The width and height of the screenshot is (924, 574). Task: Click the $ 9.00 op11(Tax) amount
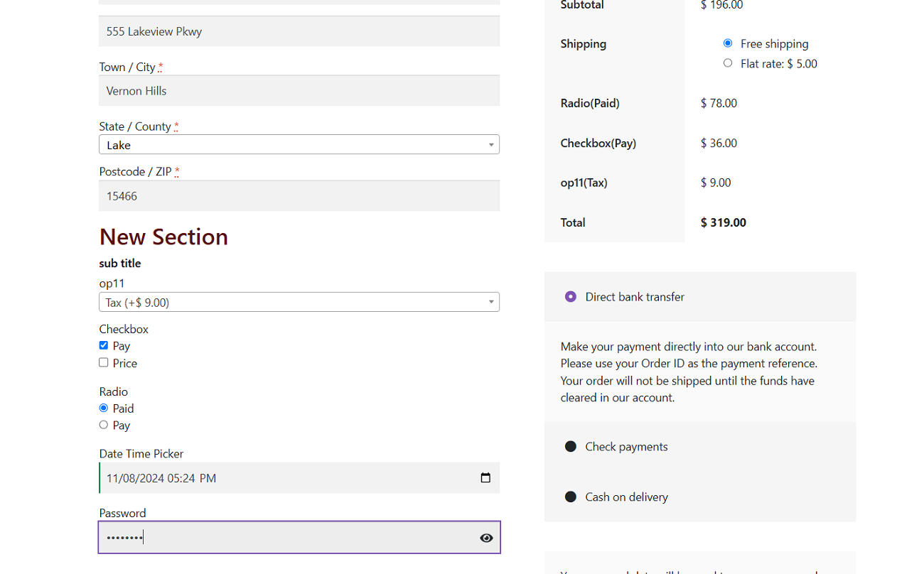[x=716, y=183]
